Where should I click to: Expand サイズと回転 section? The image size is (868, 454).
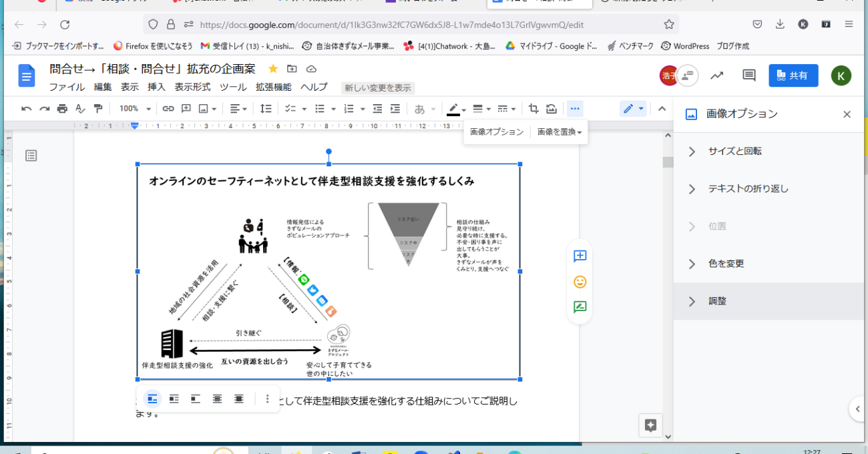point(734,152)
